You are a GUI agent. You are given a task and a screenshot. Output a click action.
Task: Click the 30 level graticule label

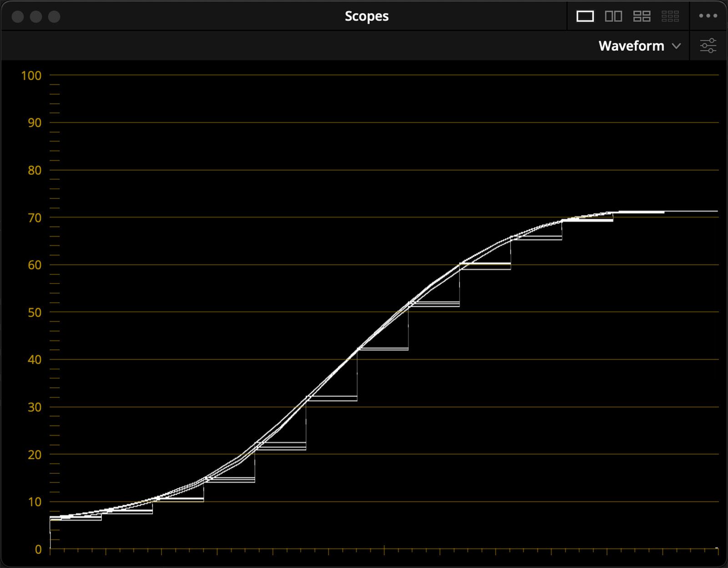34,407
